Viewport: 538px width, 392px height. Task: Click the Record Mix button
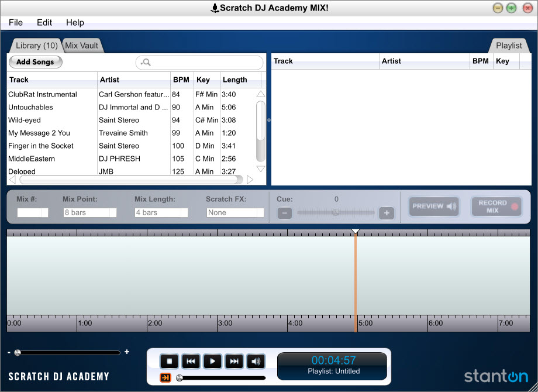tap(497, 207)
